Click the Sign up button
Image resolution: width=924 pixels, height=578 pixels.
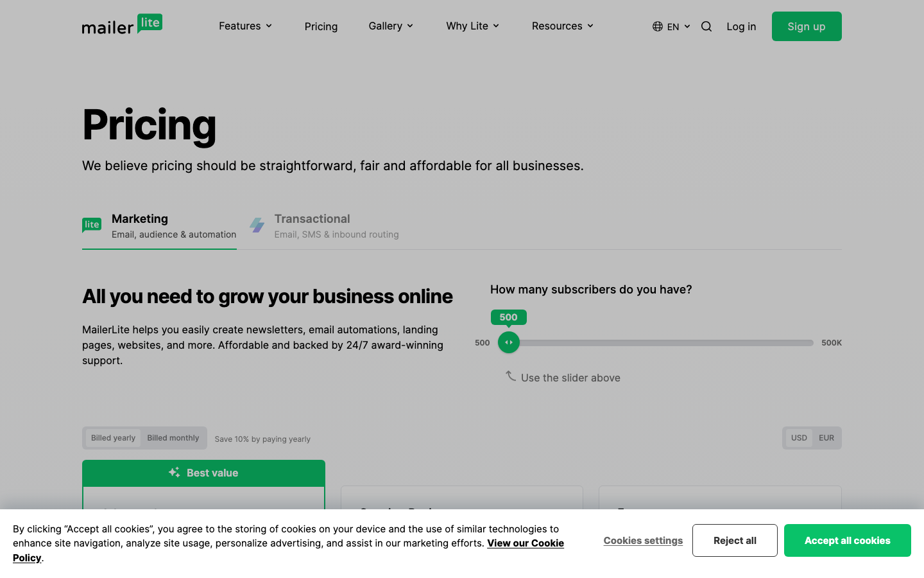[x=807, y=26]
